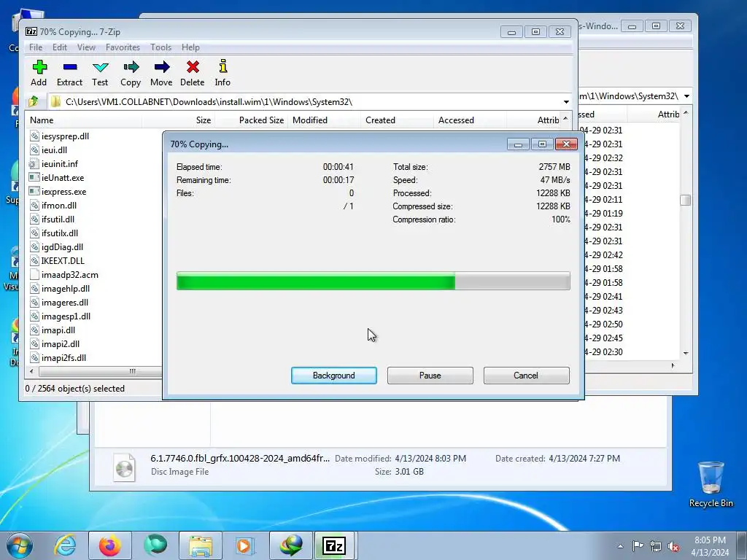Open Windows Media Player taskbar icon
This screenshot has width=747, height=560.
(245, 545)
